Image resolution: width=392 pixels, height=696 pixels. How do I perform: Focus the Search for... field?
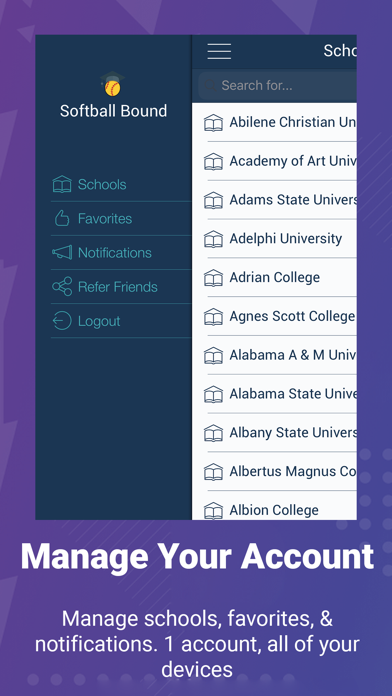[x=277, y=85]
